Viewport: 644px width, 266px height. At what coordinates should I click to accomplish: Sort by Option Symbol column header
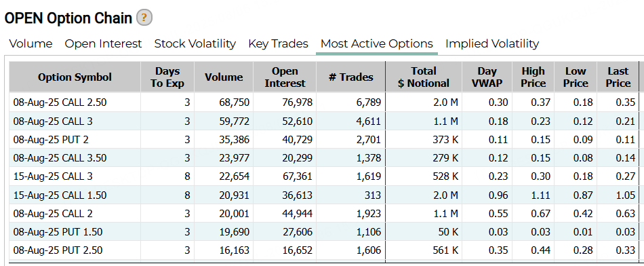[75, 77]
